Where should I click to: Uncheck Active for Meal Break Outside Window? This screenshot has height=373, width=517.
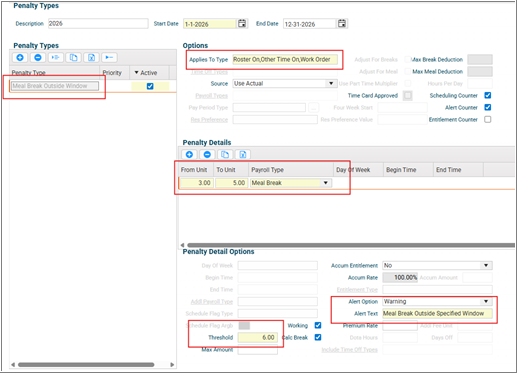coord(150,86)
